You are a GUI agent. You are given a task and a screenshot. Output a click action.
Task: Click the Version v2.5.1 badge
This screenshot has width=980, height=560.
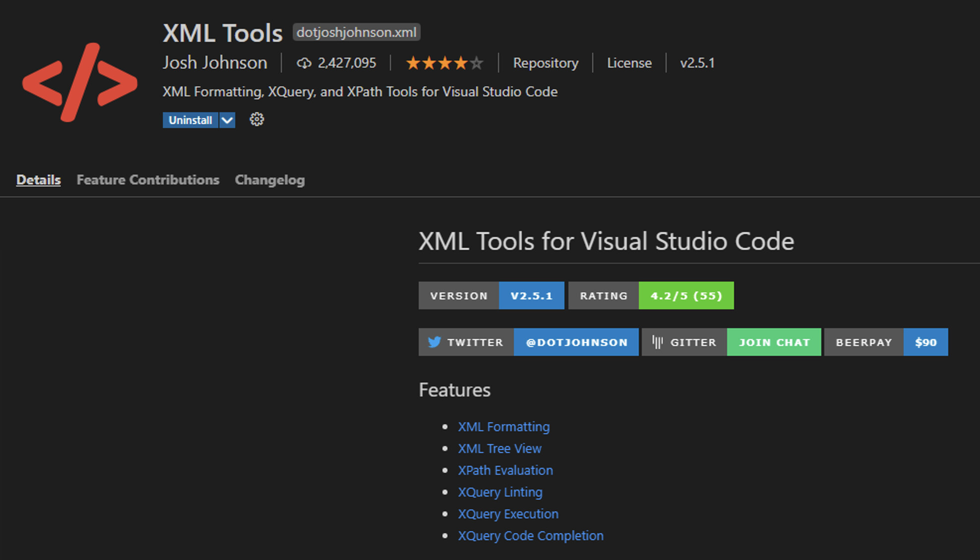coord(491,295)
